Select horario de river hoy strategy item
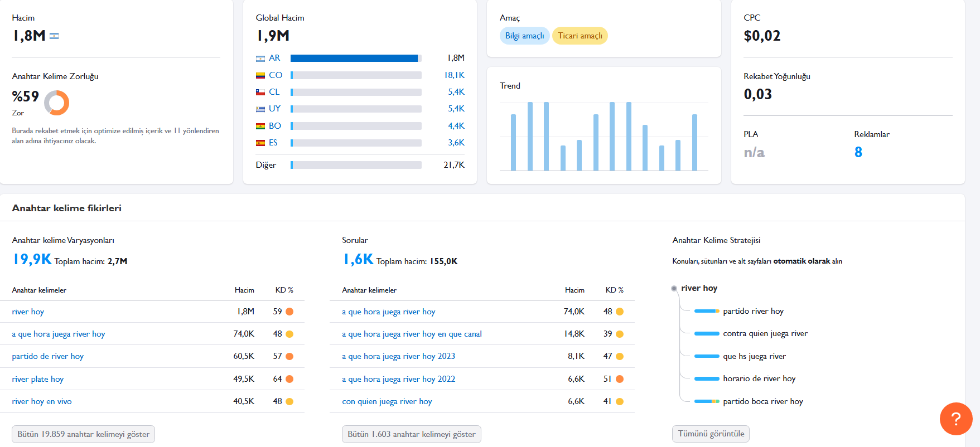 point(759,378)
